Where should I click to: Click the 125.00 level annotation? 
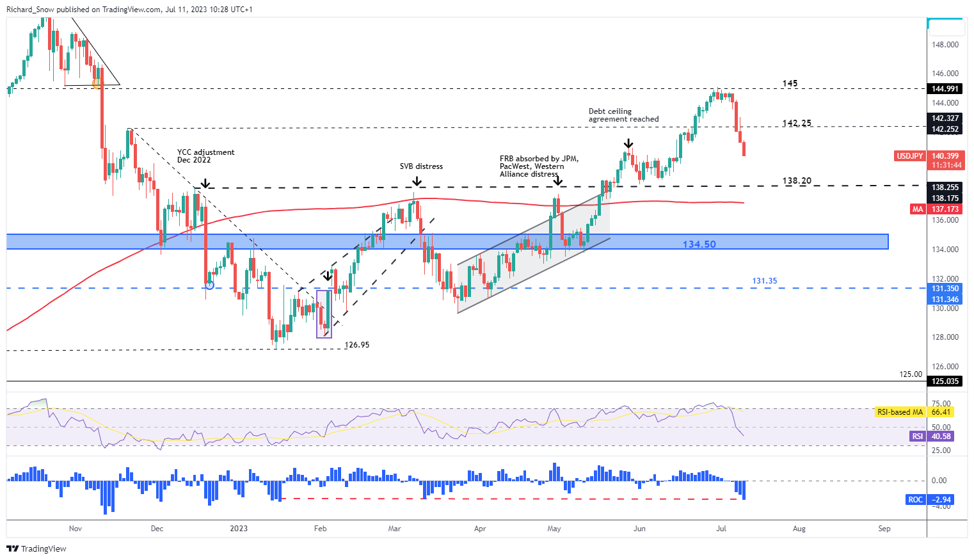tap(911, 374)
